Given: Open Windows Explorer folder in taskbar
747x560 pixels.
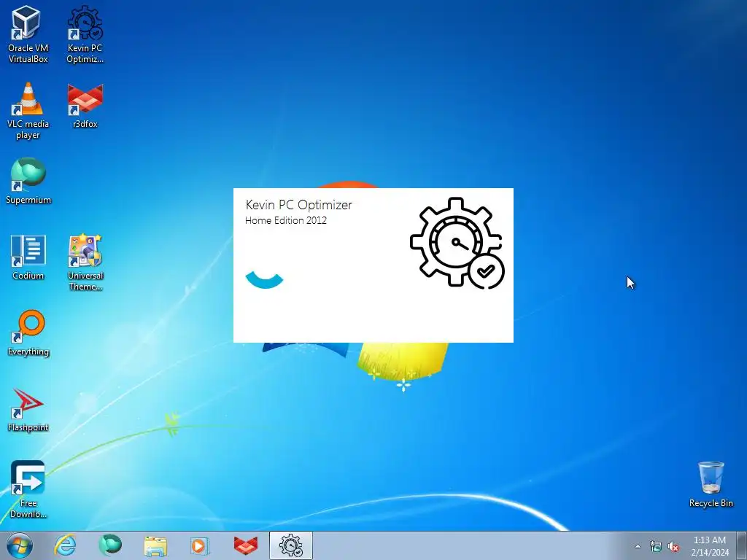Looking at the screenshot, I should tap(155, 545).
